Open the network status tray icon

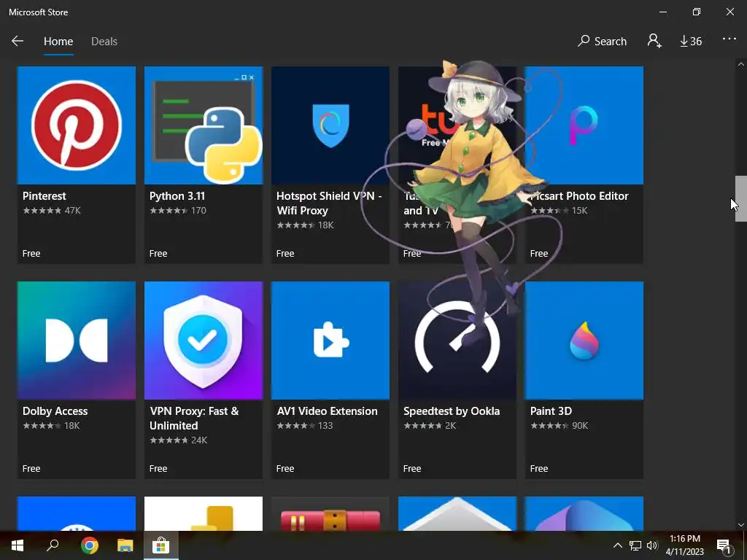(635, 545)
